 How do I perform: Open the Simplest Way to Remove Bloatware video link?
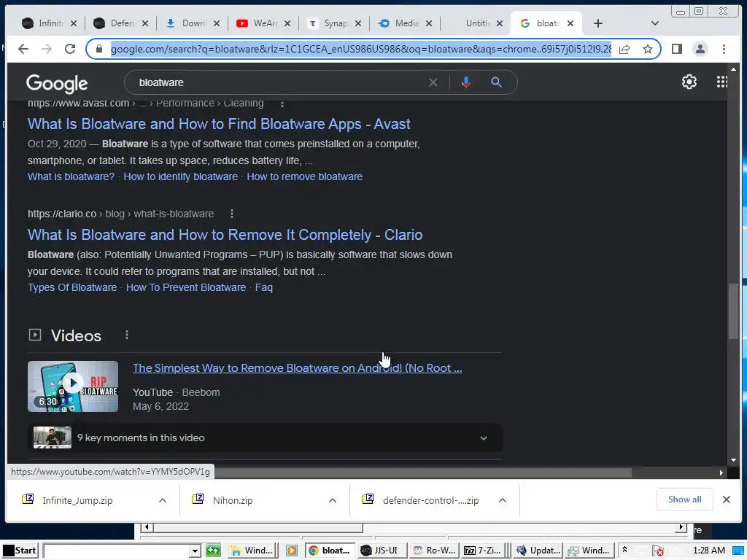click(x=298, y=368)
